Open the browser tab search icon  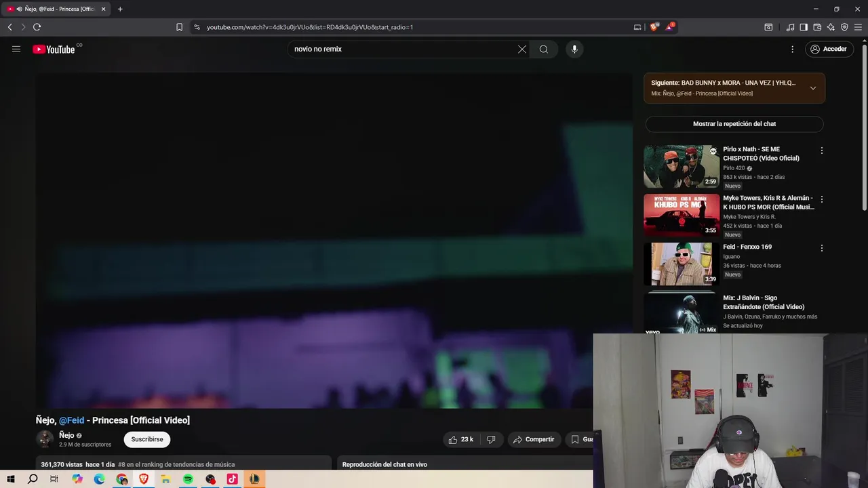click(x=768, y=27)
